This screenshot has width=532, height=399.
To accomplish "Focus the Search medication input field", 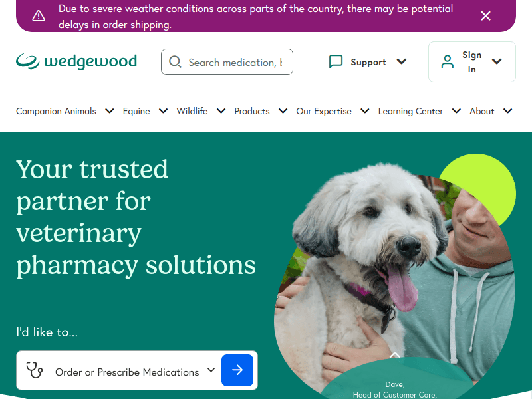I will [x=227, y=62].
